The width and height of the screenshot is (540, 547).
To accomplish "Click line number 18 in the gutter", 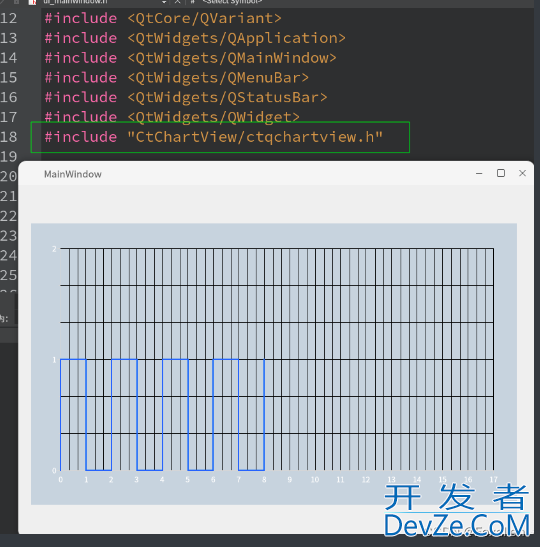I will 9,137.
